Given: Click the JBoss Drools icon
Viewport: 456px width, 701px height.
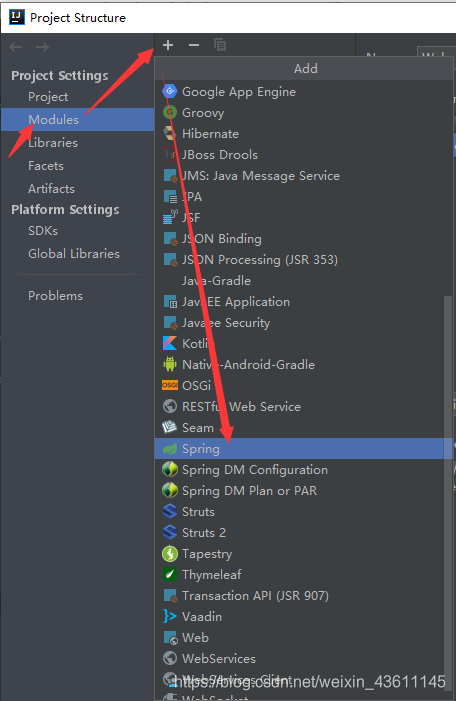Looking at the screenshot, I should point(170,155).
